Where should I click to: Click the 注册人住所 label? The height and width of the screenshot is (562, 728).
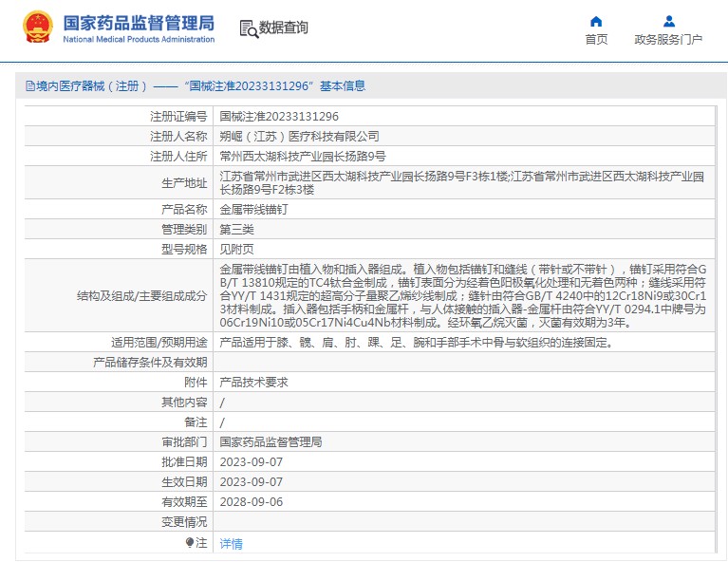tap(178, 157)
